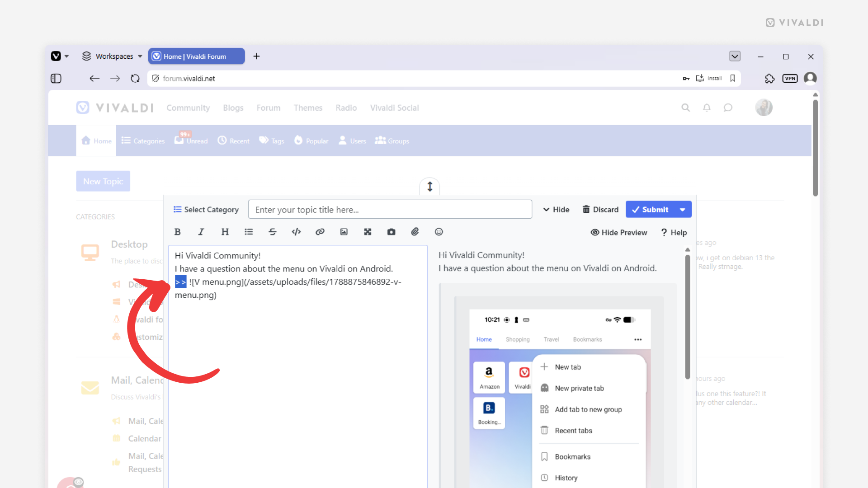Viewport: 868px width, 488px height.
Task: Go to Recent forum tab
Action: [x=233, y=141]
